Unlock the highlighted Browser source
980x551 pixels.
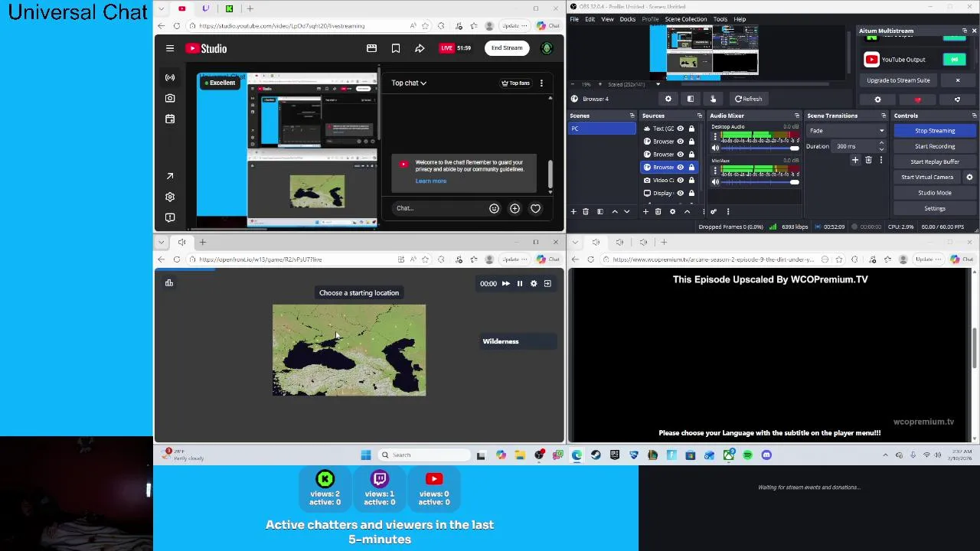click(691, 167)
